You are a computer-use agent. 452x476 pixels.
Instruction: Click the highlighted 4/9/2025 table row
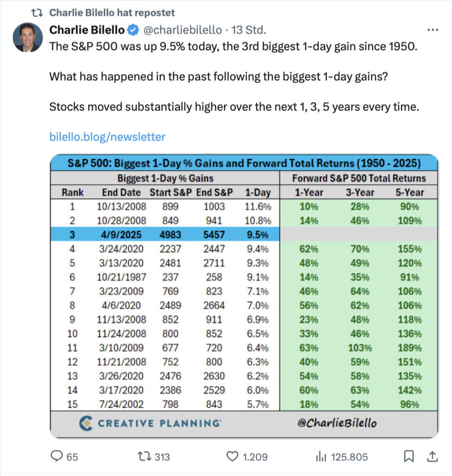click(x=165, y=235)
